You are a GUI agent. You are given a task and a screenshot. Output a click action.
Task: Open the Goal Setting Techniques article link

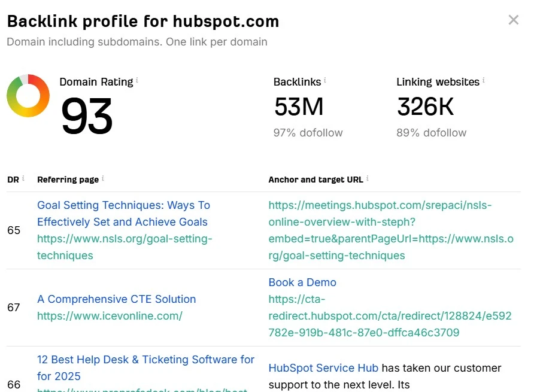pyautogui.click(x=123, y=214)
